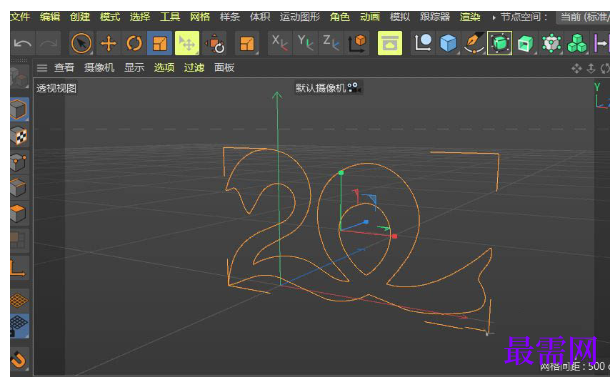Open the 渲染 menu
This screenshot has height=382, width=616.
point(470,17)
